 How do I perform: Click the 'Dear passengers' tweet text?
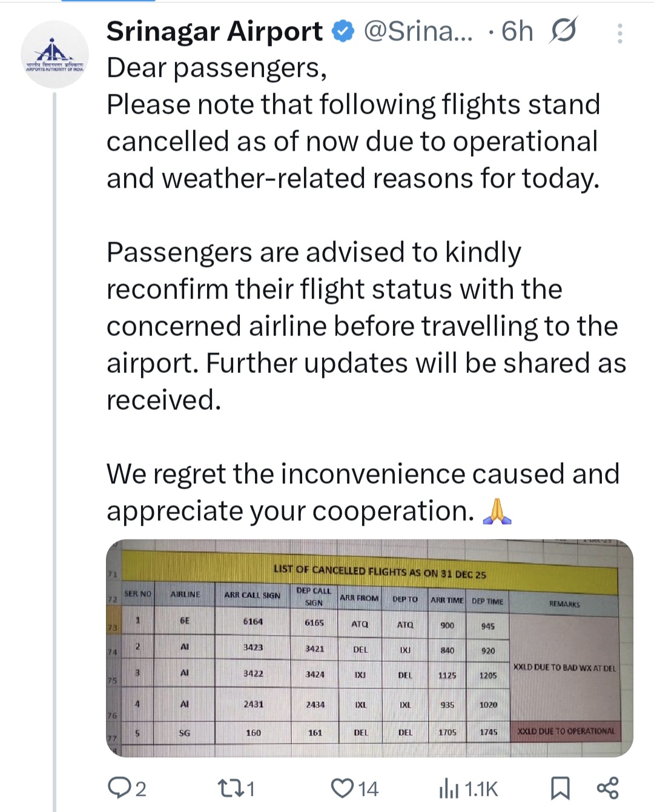[216, 68]
